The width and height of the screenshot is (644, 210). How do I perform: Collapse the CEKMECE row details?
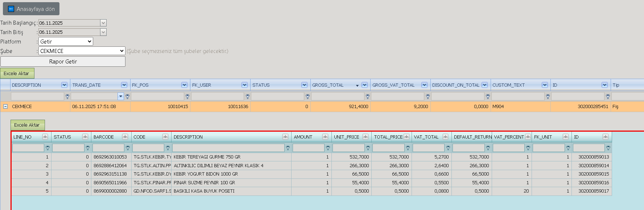click(x=5, y=107)
